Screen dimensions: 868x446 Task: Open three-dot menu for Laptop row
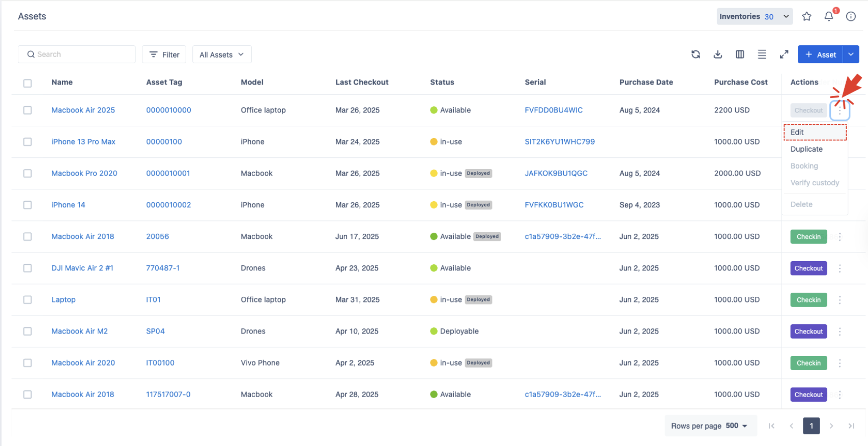pos(840,300)
